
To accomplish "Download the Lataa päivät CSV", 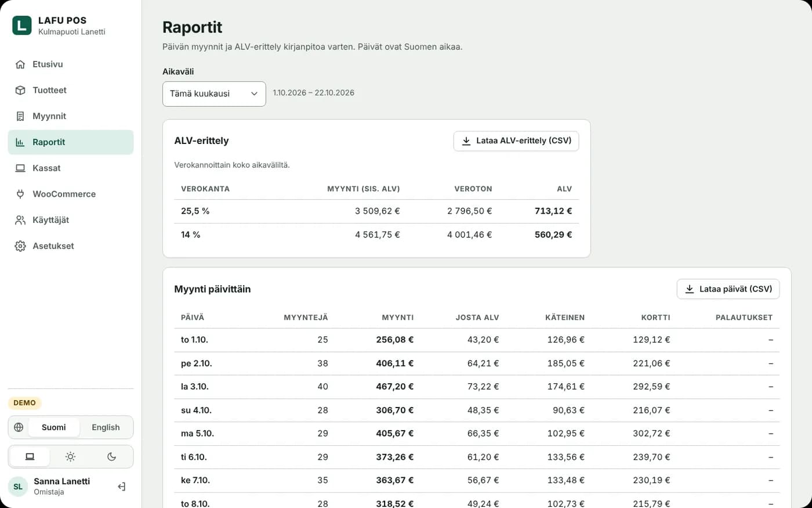I will click(x=728, y=289).
